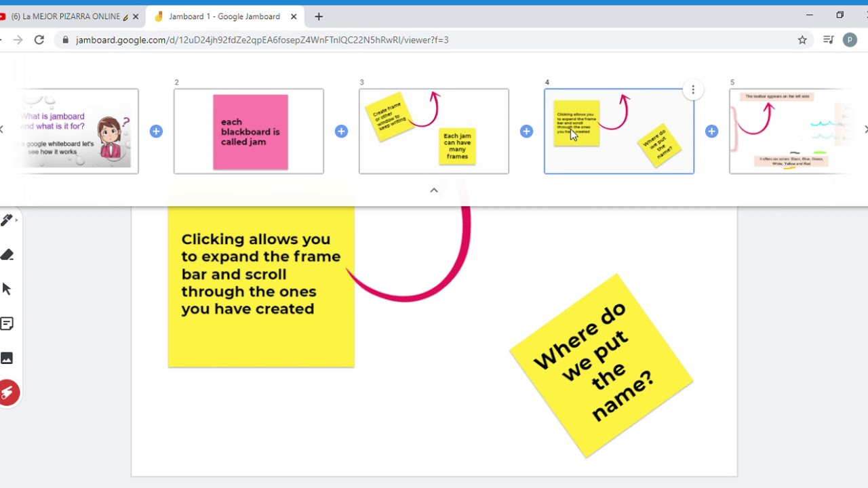
Task: Close the Jamboard 1 tab
Action: (x=294, y=16)
